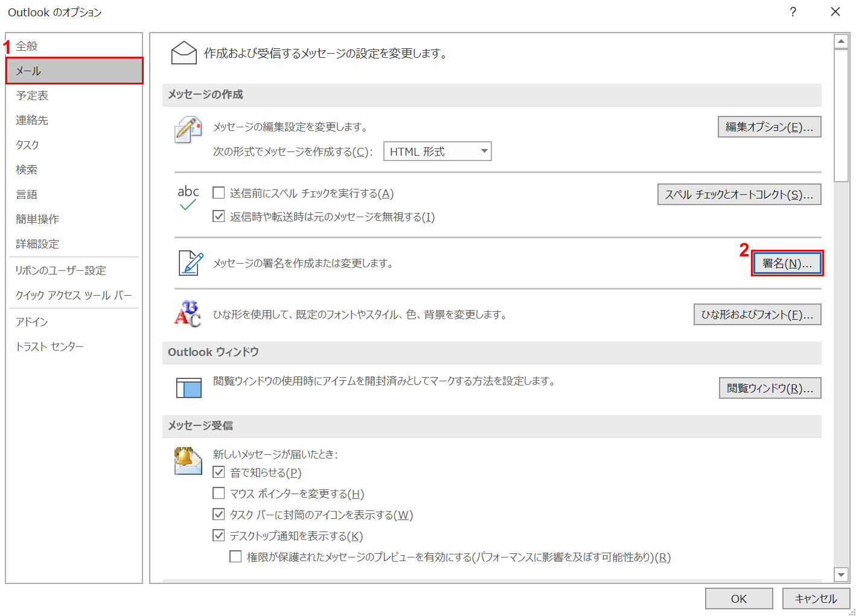Click the bell and envelope notification icon

pos(188,462)
